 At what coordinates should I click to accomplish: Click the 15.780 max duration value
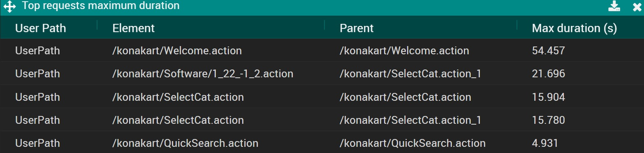[x=549, y=121]
